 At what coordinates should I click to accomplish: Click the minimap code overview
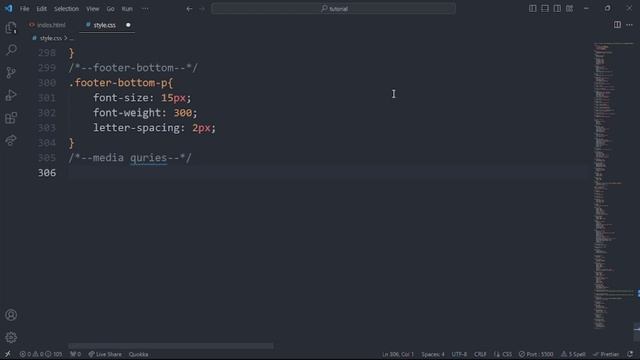tap(613, 186)
